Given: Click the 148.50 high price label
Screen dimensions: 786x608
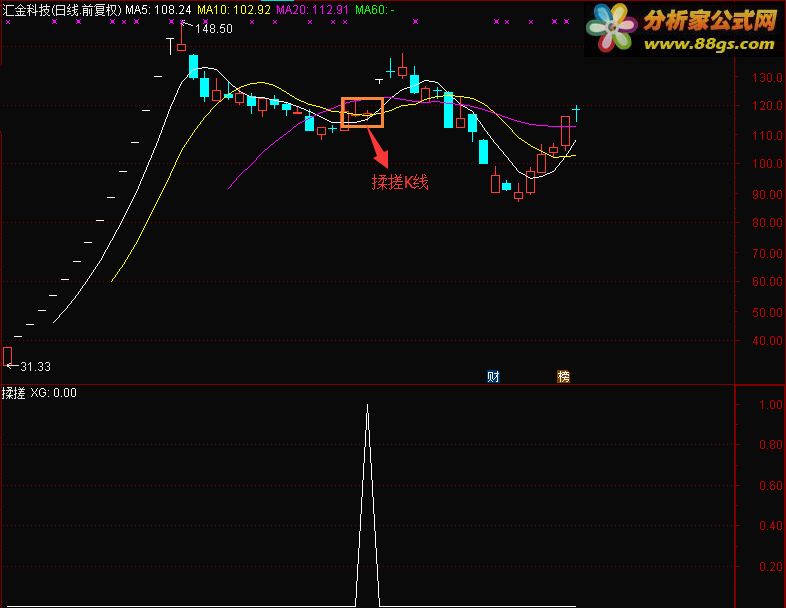Looking at the screenshot, I should pos(214,29).
